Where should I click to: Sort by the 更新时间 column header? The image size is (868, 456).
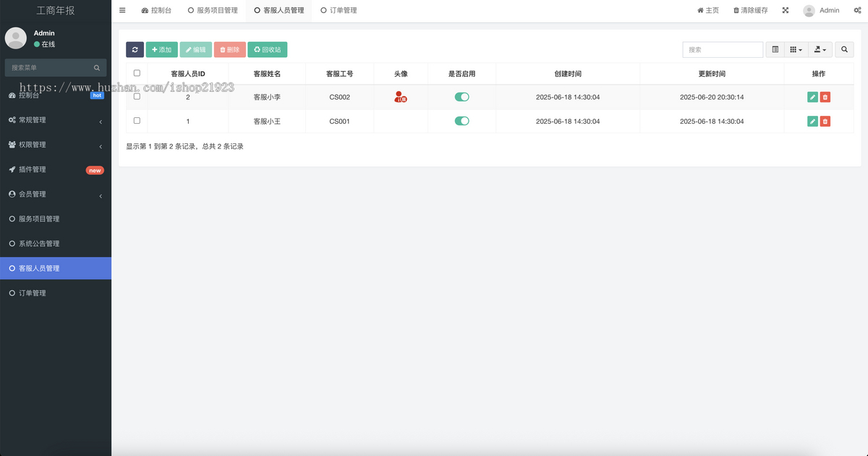pyautogui.click(x=712, y=74)
